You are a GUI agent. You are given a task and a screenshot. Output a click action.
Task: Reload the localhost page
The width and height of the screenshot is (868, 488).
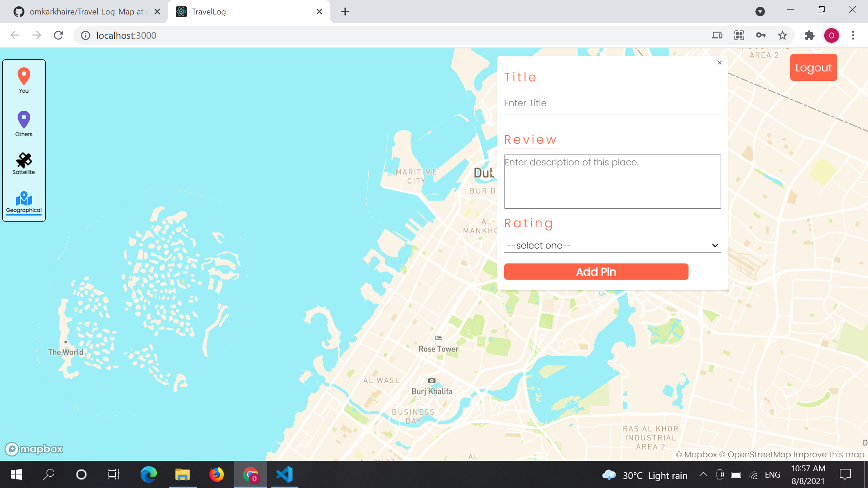(58, 35)
